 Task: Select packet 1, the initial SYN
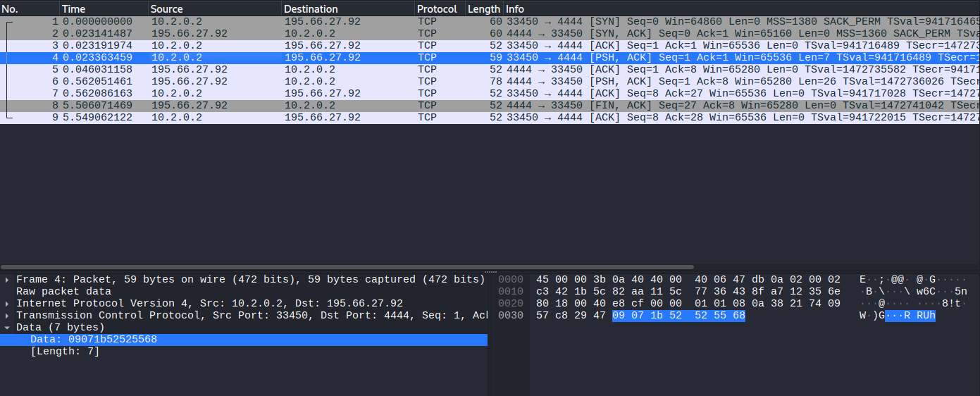point(282,22)
